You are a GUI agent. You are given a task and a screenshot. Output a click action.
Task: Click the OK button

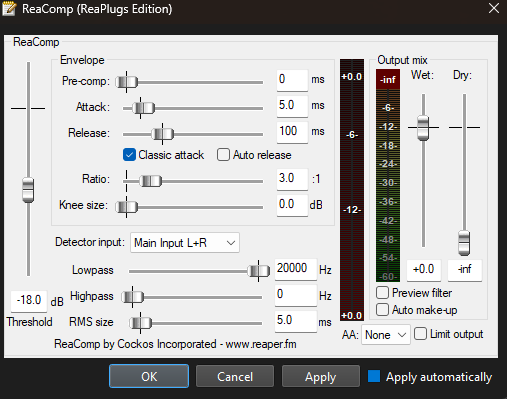(149, 376)
